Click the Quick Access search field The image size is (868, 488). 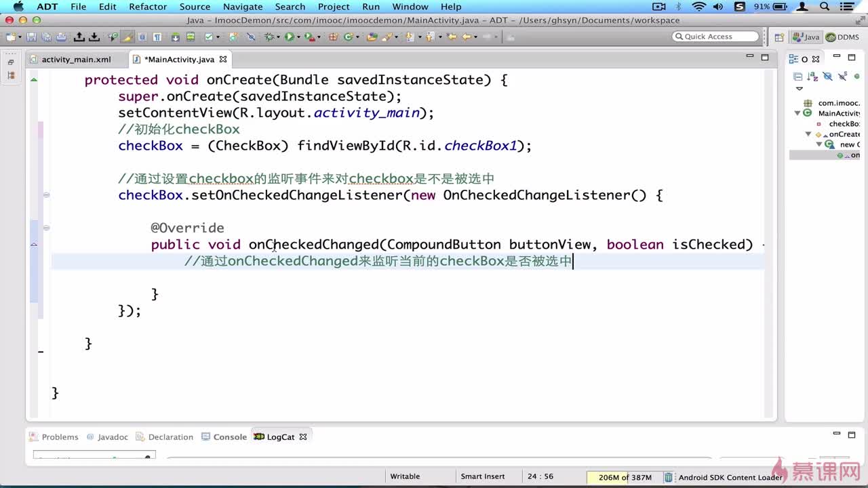(715, 37)
